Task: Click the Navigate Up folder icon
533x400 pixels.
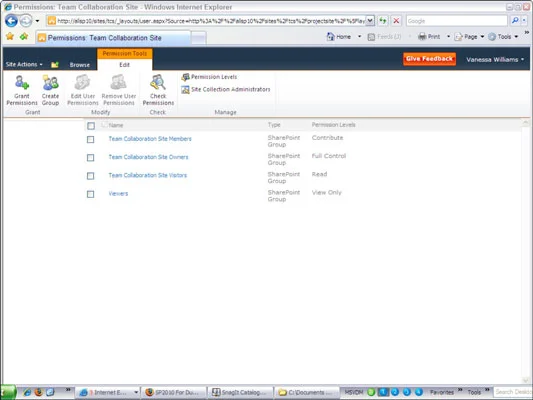Action: pos(55,65)
